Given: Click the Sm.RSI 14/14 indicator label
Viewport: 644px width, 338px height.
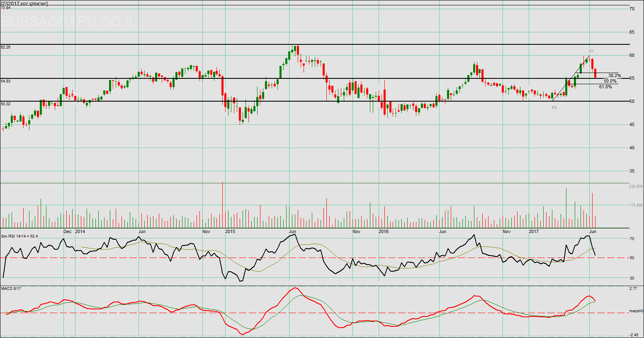Looking at the screenshot, I should coord(19,236).
